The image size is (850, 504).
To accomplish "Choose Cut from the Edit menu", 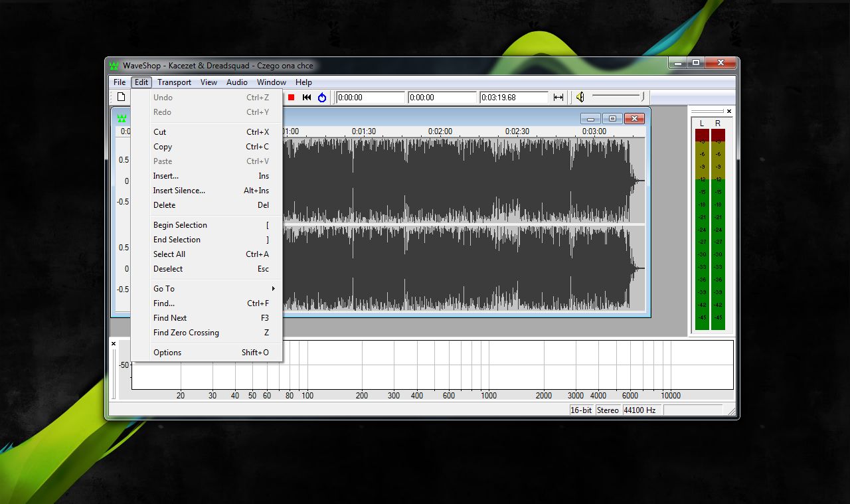I will coord(207,132).
